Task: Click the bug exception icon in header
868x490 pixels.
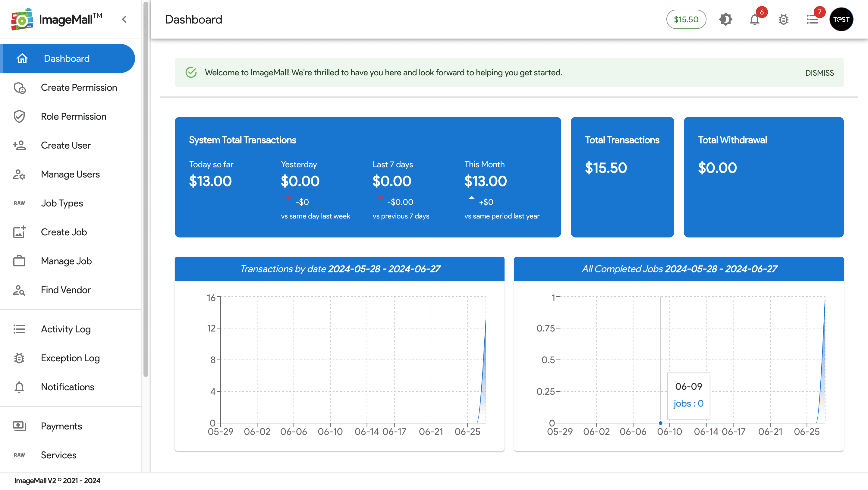Action: click(x=783, y=20)
